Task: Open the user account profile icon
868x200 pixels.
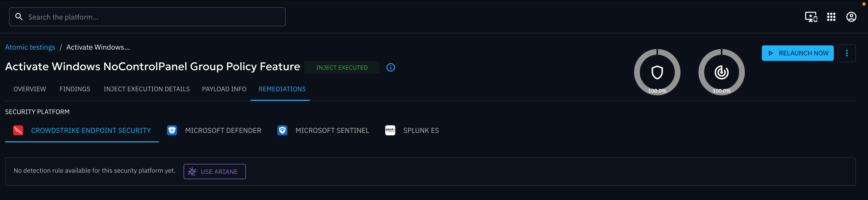Action: click(851, 17)
